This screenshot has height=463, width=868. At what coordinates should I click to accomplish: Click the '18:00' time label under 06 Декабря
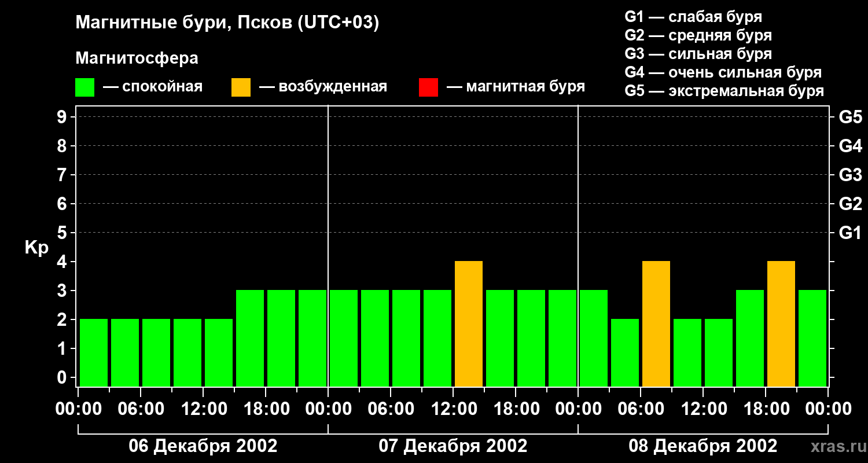(266, 409)
